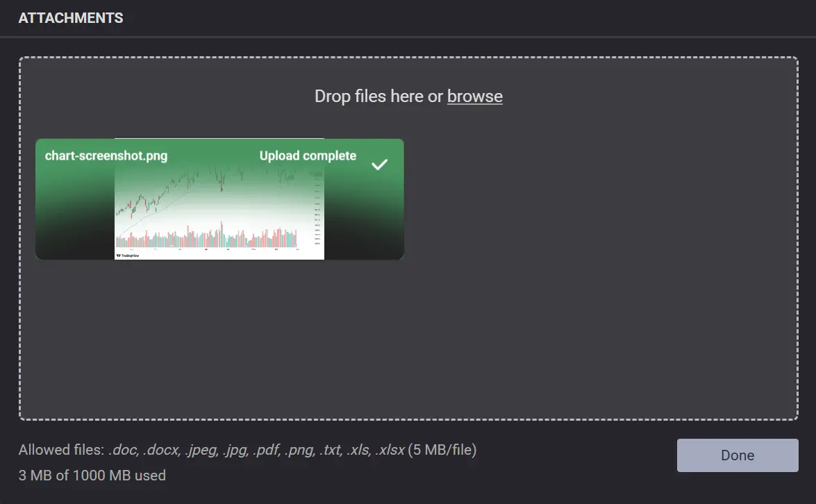Click the '.doc' entry in allowed files

[124, 450]
